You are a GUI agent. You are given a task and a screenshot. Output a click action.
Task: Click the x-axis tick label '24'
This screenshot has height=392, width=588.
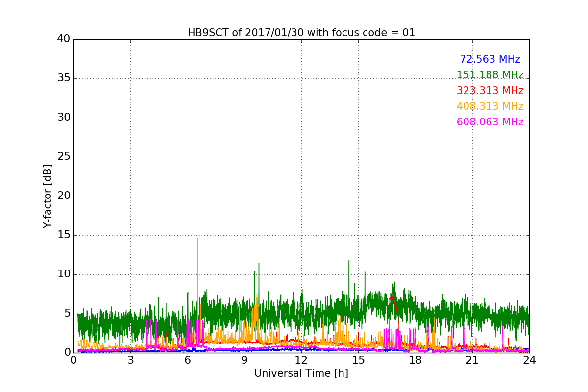[529, 360]
